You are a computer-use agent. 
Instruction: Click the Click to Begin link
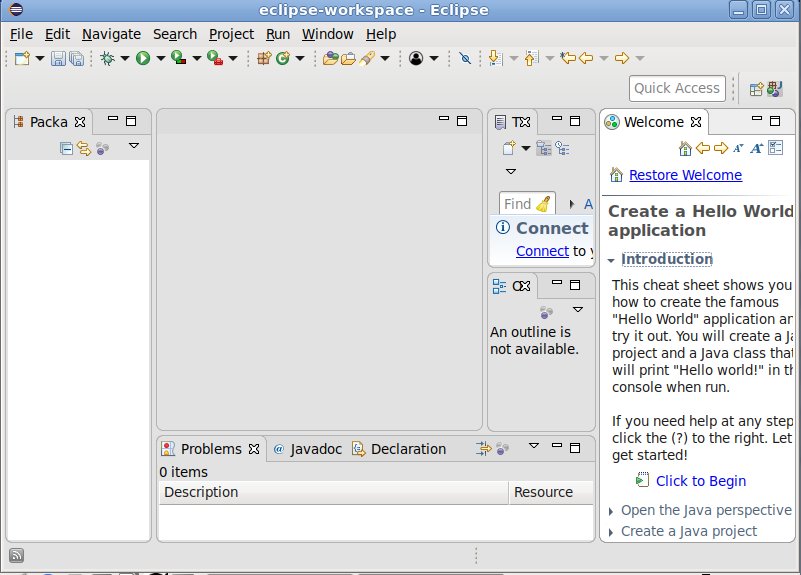pos(701,481)
